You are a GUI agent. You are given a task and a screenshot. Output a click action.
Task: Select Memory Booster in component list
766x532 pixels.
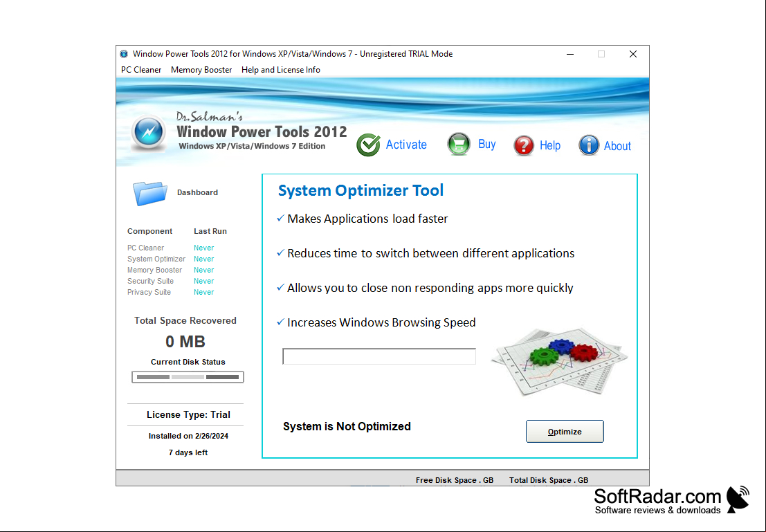(x=154, y=270)
